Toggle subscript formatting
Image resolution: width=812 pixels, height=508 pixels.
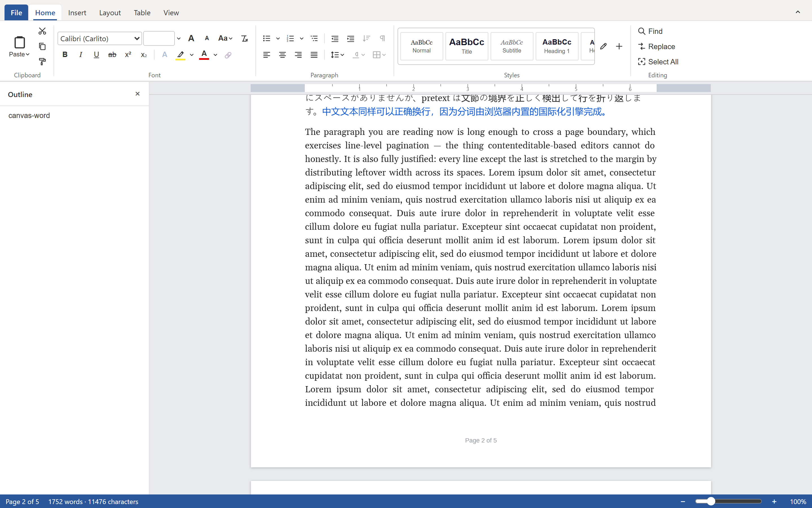click(x=144, y=54)
